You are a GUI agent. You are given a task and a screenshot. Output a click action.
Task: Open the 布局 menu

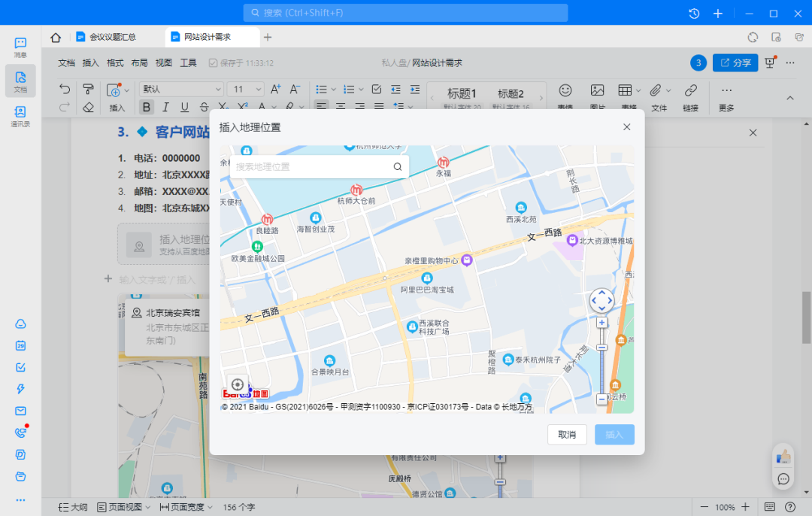pyautogui.click(x=139, y=63)
